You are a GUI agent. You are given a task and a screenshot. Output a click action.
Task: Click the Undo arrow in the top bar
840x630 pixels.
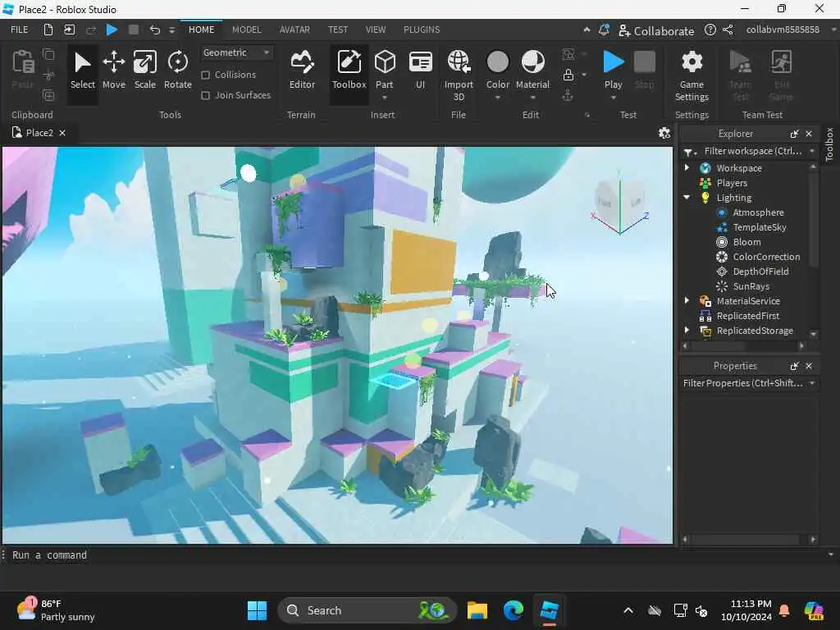[x=155, y=30]
